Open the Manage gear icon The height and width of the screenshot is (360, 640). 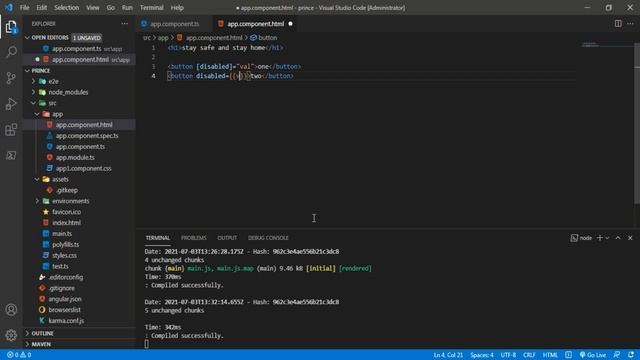(11, 335)
